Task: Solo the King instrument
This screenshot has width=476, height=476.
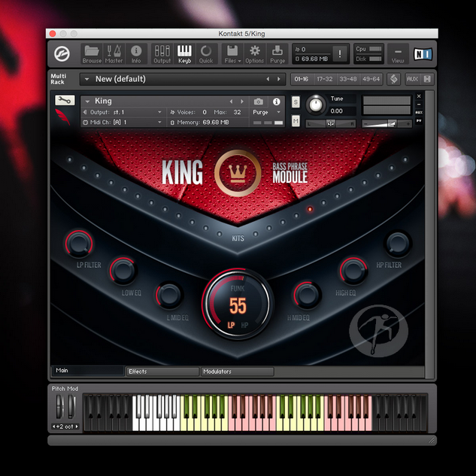Action: tap(296, 102)
